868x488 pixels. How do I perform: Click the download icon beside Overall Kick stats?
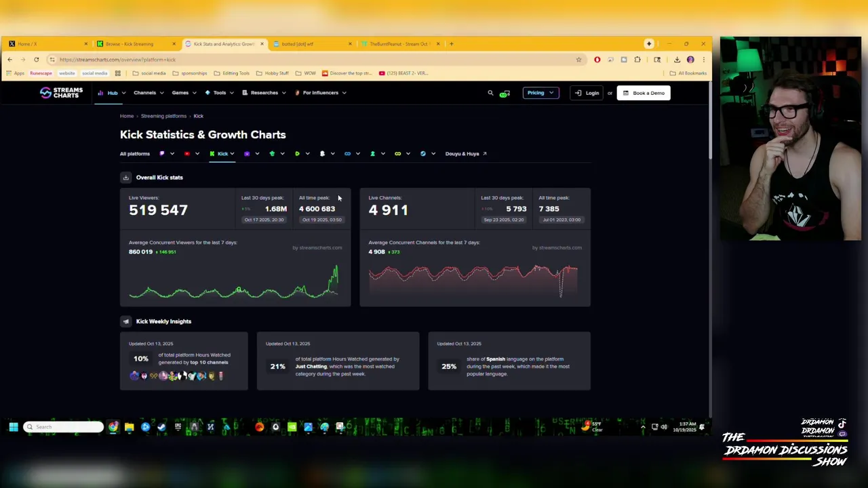point(125,178)
